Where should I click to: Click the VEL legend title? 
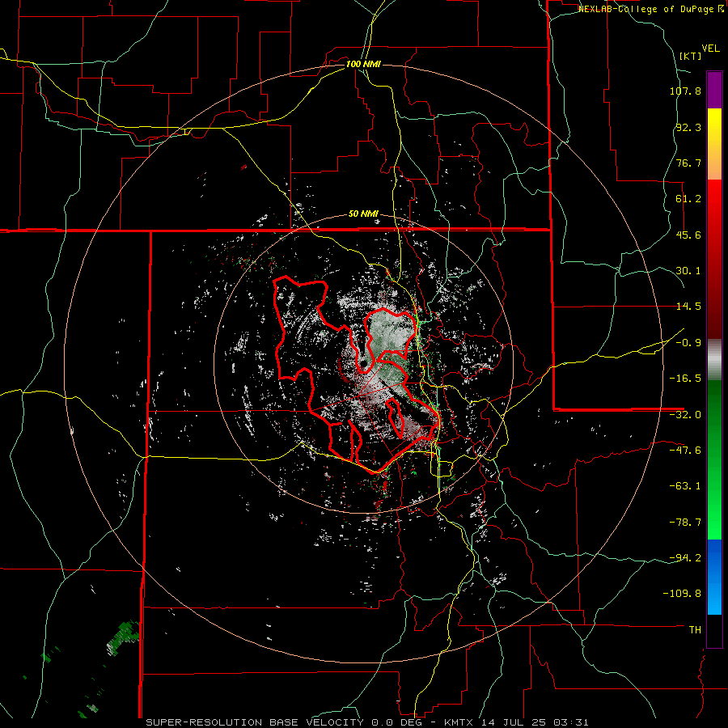[710, 49]
